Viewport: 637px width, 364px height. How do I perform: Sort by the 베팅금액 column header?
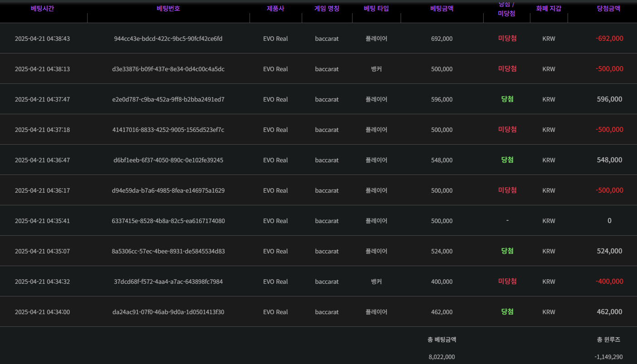pyautogui.click(x=441, y=9)
